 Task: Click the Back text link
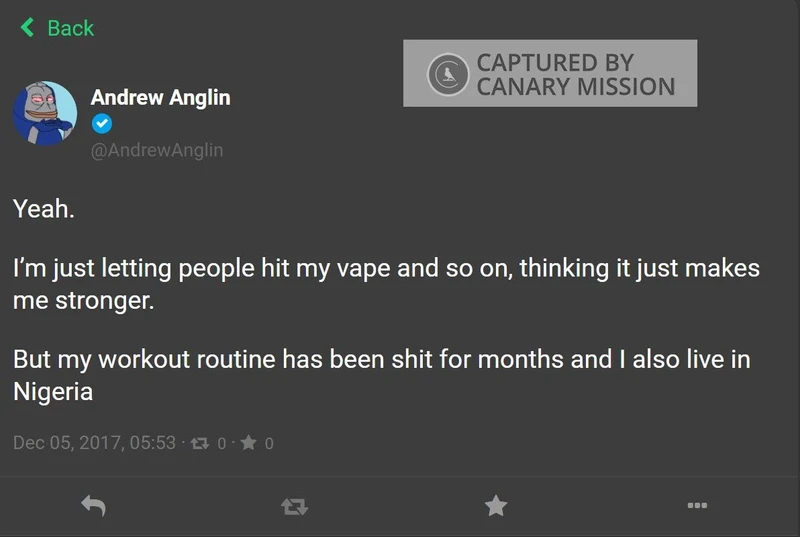[x=70, y=28]
